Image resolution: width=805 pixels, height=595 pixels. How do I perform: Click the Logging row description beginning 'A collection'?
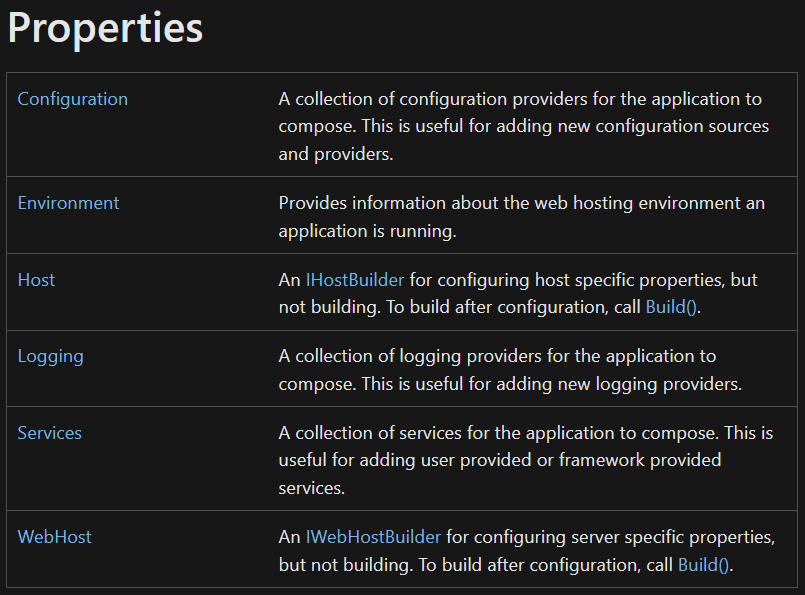tap(510, 370)
